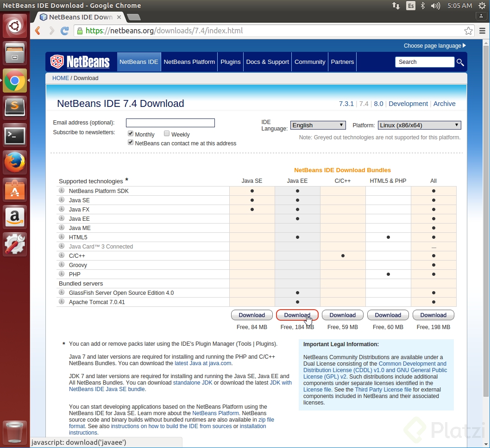Image resolution: width=490 pixels, height=448 pixels.
Task: Click the Ubuntu dash home icon
Action: tap(15, 26)
